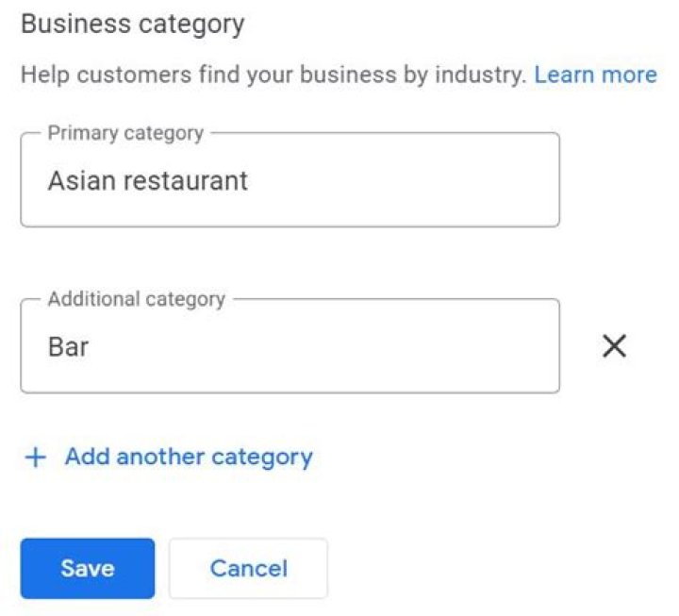Screen dimensions: 679x616
Task: Remove the Bar additional category
Action: pyautogui.click(x=614, y=346)
